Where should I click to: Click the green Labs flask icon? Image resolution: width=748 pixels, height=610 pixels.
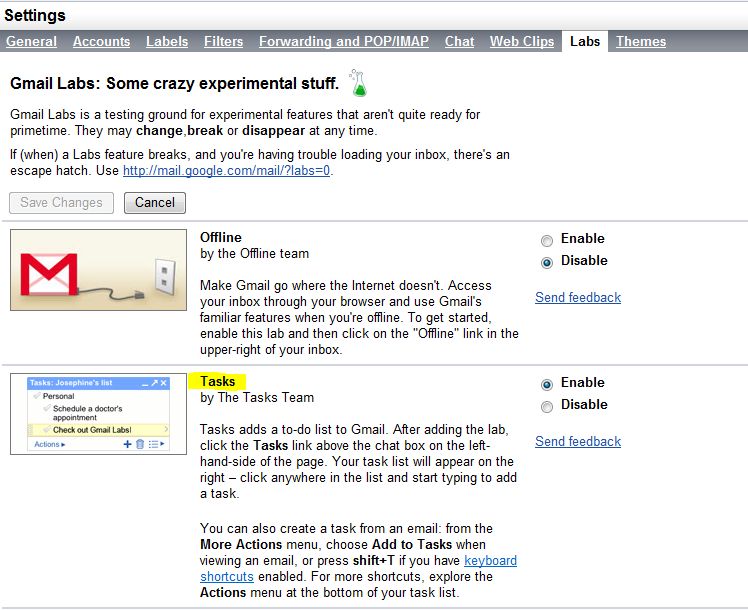click(358, 83)
